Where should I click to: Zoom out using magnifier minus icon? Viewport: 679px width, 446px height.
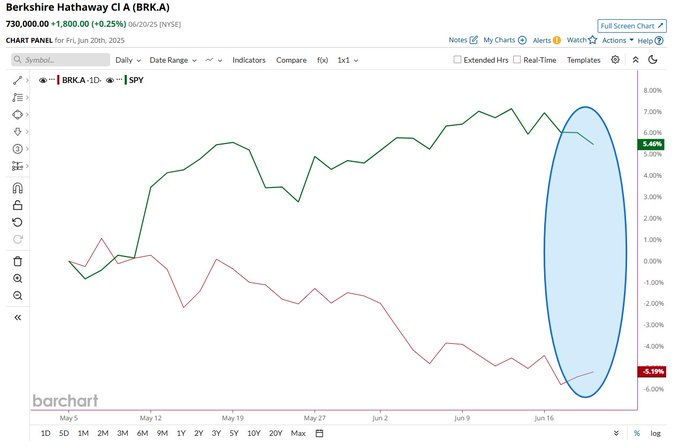click(x=17, y=296)
